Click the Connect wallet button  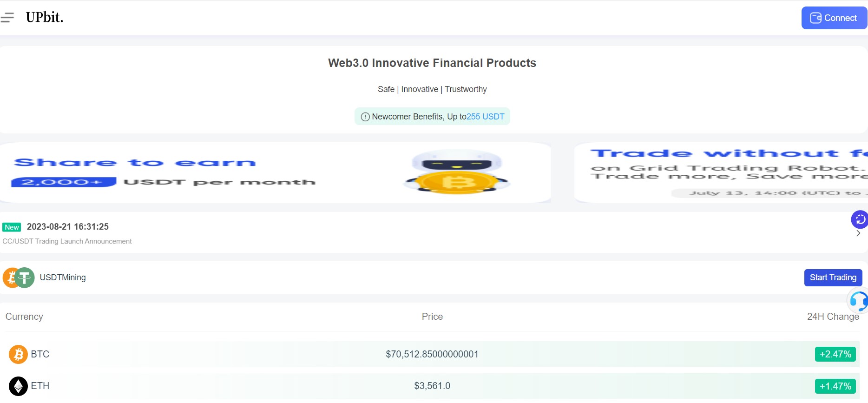pos(834,18)
